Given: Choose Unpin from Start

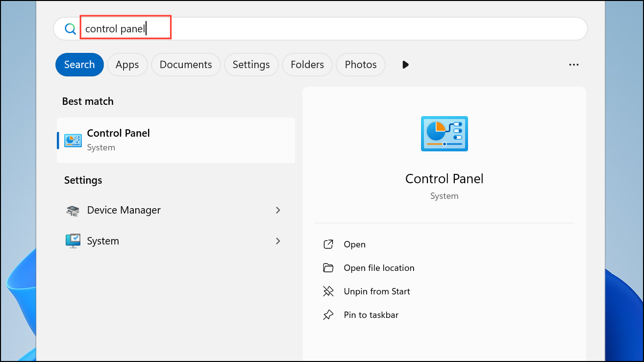Looking at the screenshot, I should coord(377,291).
